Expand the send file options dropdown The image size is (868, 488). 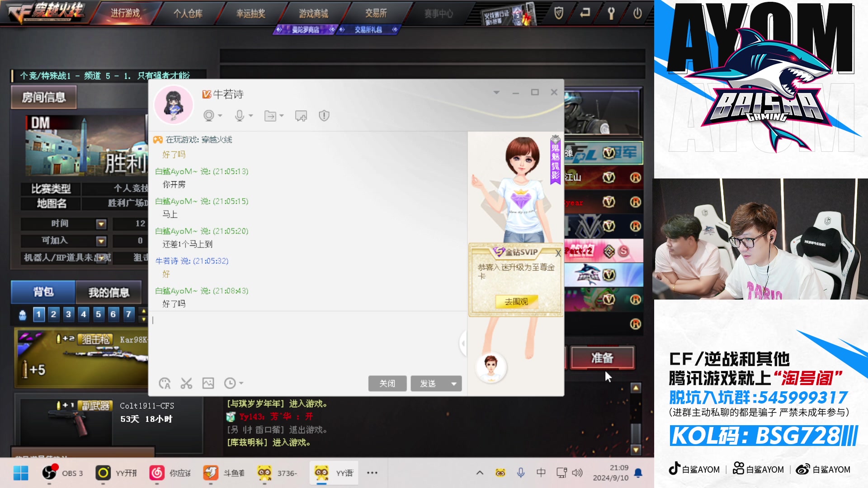(282, 116)
